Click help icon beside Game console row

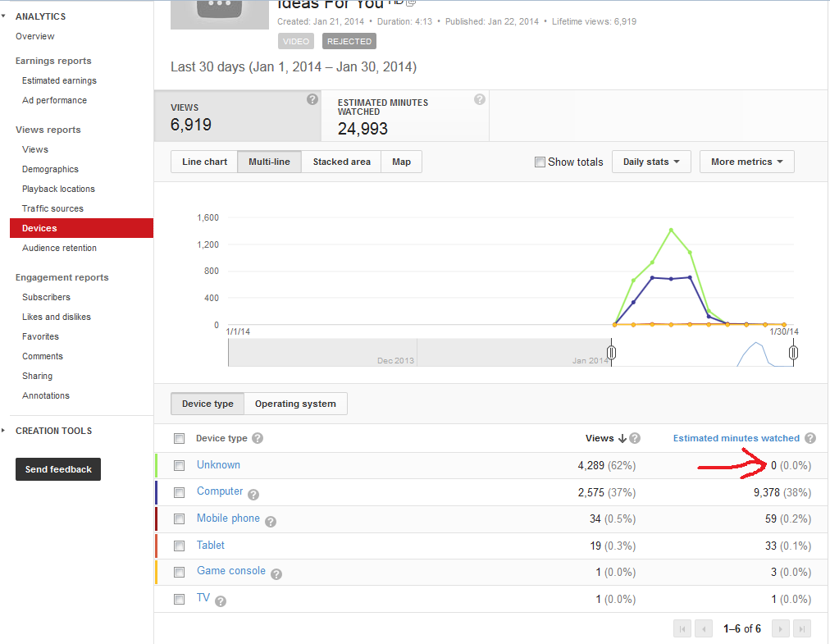coord(276,574)
